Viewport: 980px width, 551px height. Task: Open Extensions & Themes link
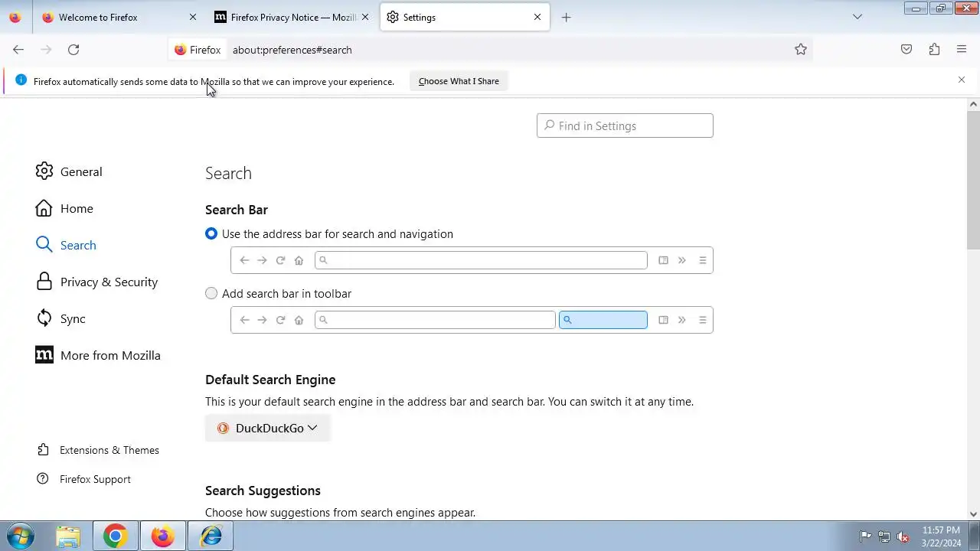109,450
